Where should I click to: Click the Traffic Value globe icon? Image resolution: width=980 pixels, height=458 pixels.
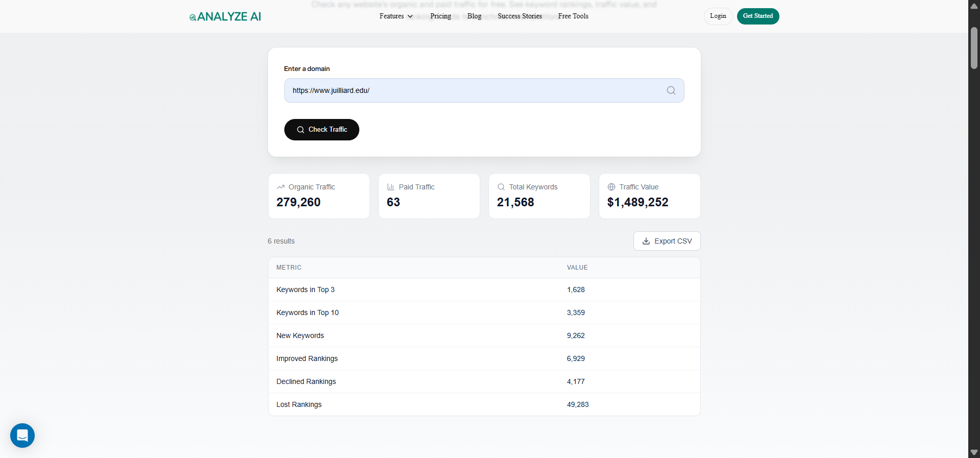[x=611, y=187]
